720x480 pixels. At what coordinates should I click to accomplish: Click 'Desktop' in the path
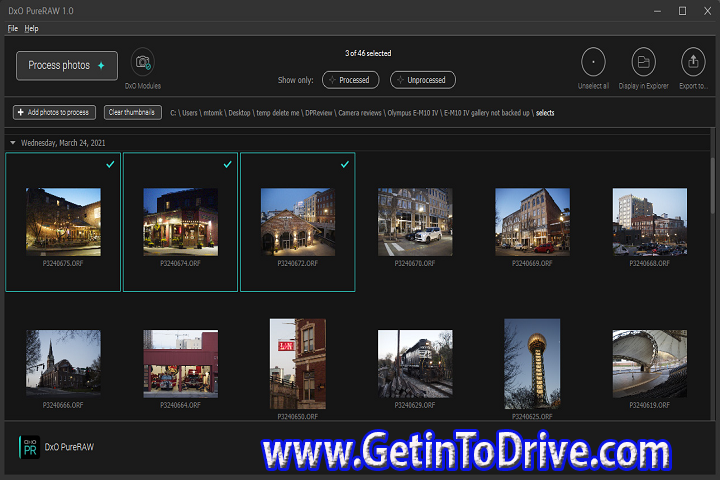coord(239,113)
